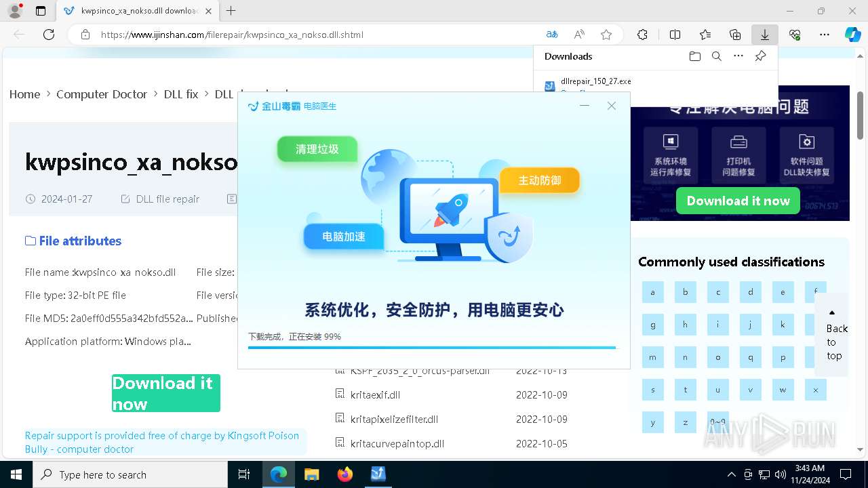Toggle the Downloads toolbar button

coord(765,35)
